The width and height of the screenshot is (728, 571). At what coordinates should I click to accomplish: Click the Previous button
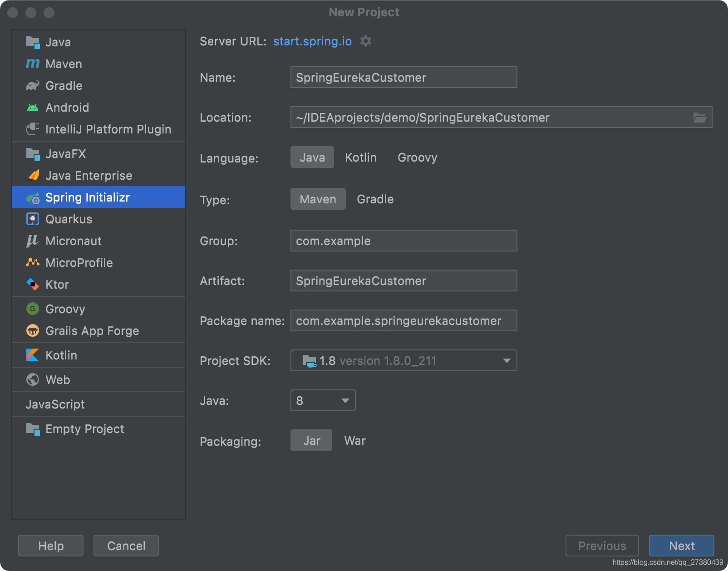pyautogui.click(x=602, y=546)
